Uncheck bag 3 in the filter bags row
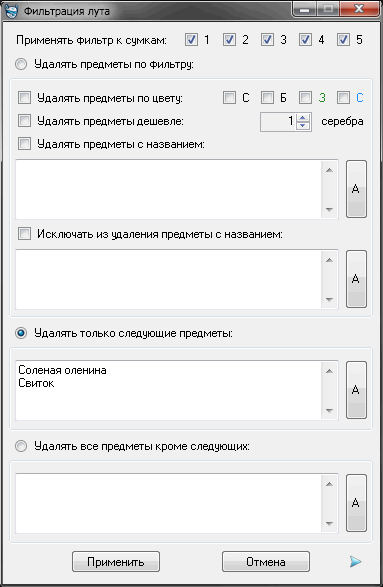The height and width of the screenshot is (587, 383). 267,39
